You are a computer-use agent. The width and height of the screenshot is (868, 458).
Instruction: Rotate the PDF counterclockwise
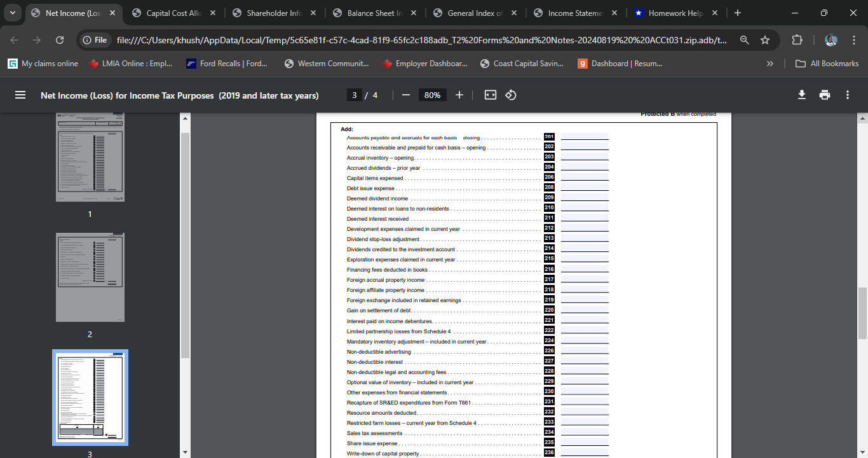click(x=511, y=95)
